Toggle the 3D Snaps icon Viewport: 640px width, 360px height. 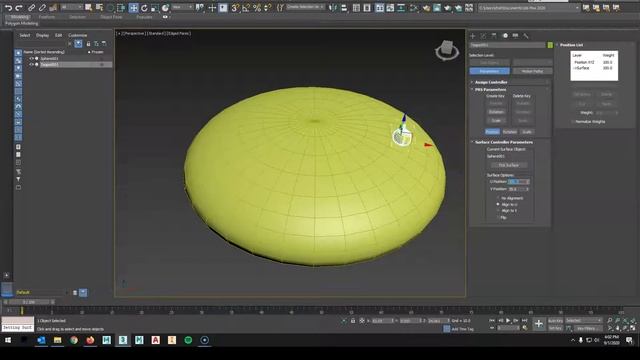[236, 7]
